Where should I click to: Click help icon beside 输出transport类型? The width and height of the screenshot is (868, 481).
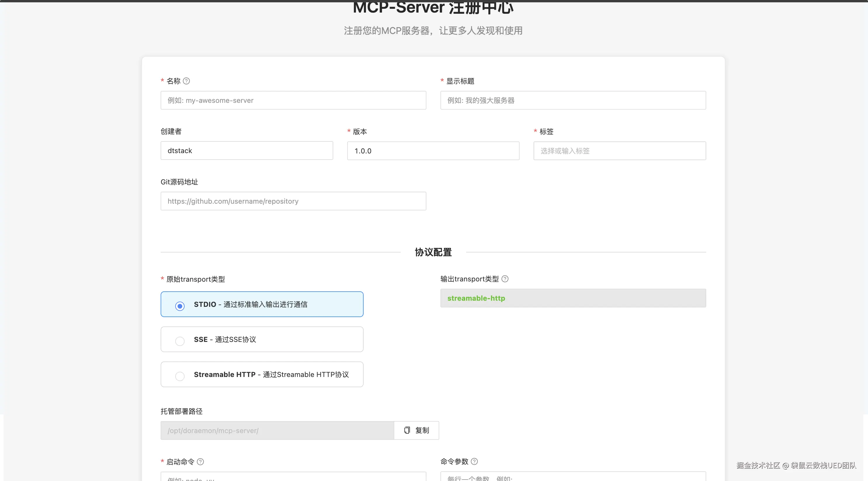coord(505,279)
